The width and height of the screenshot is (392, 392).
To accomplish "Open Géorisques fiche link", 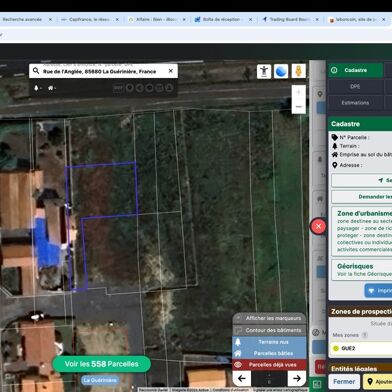I will [x=364, y=274].
